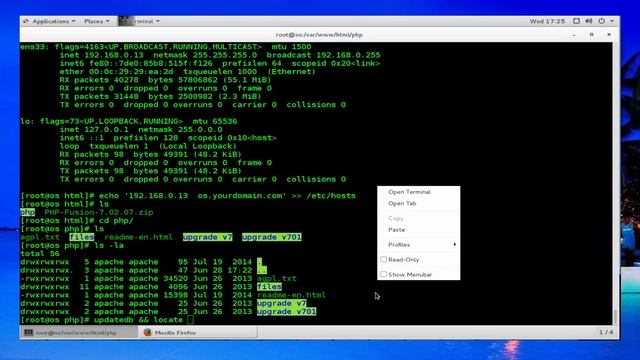640x360 pixels.
Task: Click the volume speaker icon
Action: (589, 21)
